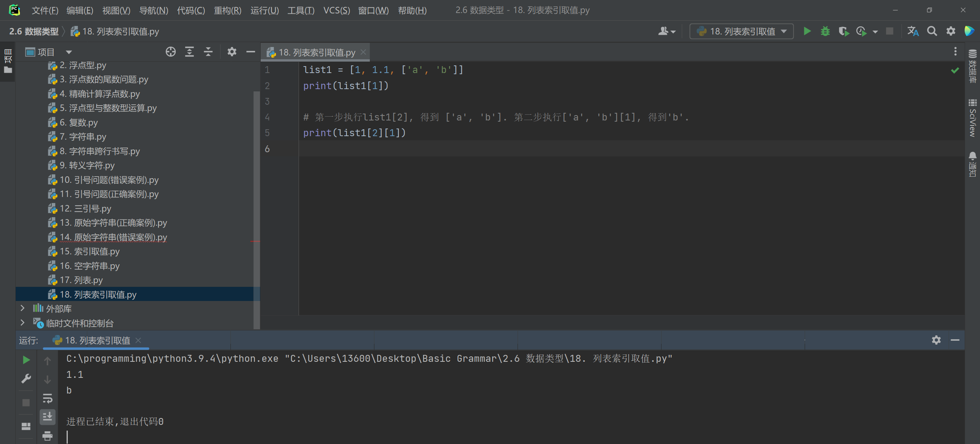
Task: Click line number 2 gutter in editor
Action: (x=267, y=86)
